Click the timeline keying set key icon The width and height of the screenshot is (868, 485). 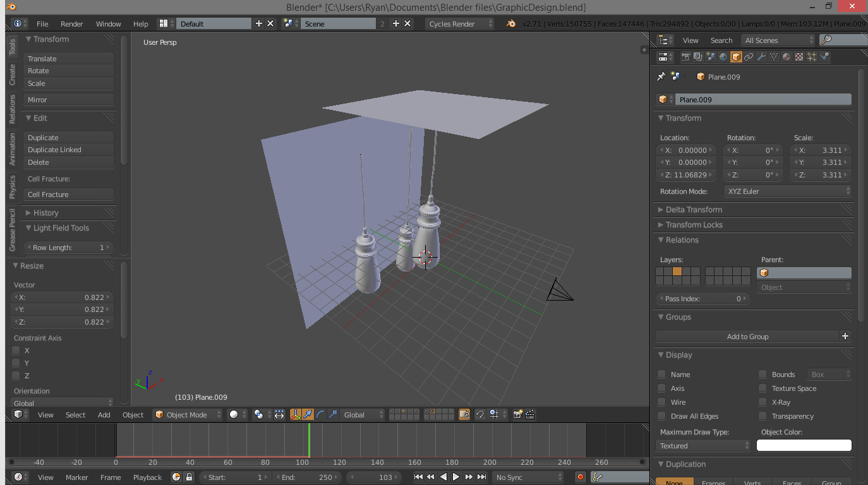598,477
